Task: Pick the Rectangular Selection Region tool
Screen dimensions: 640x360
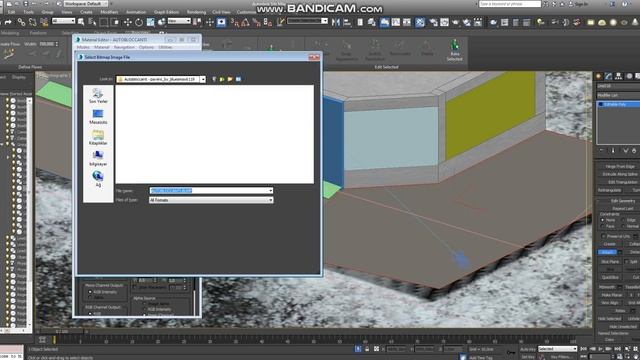Action: [x=104, y=22]
